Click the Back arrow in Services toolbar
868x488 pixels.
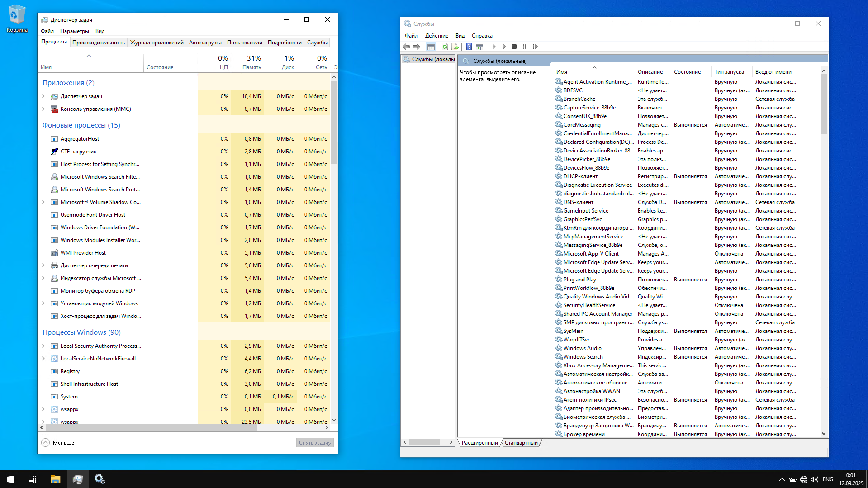pyautogui.click(x=406, y=47)
